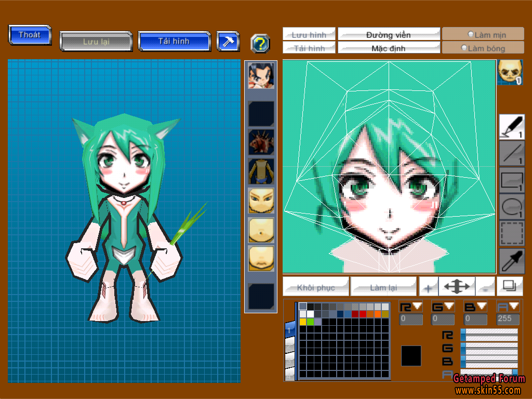Select the straight line tool

click(512, 153)
